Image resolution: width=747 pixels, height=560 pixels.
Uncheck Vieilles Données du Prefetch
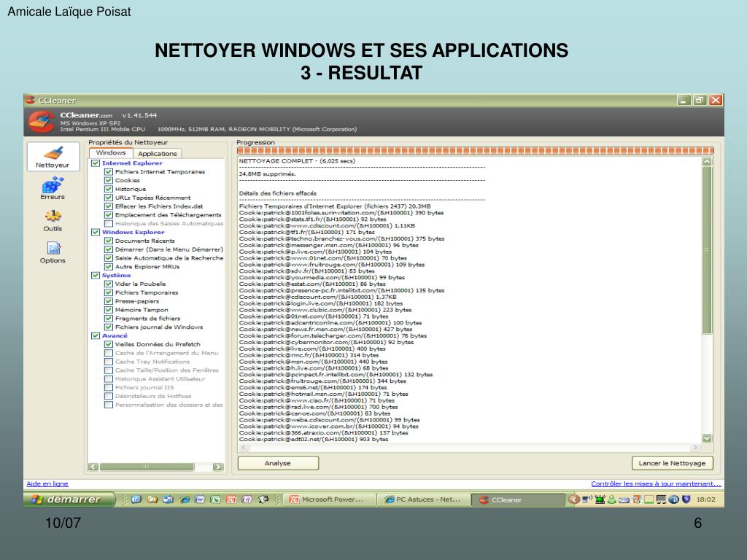109,344
